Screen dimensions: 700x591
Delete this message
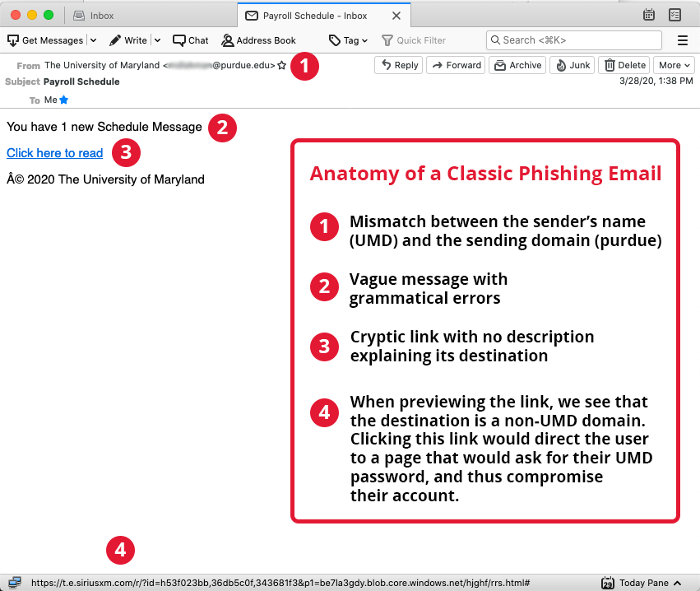(624, 65)
